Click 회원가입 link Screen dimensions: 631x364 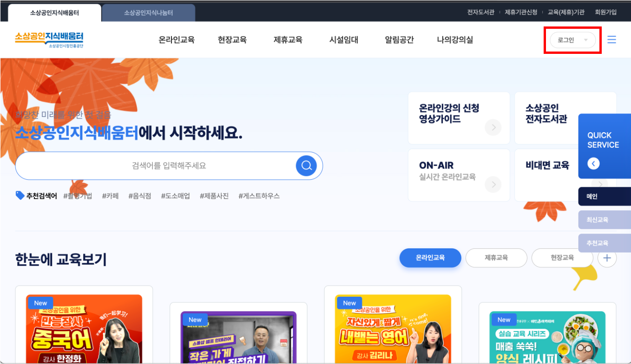coord(606,13)
